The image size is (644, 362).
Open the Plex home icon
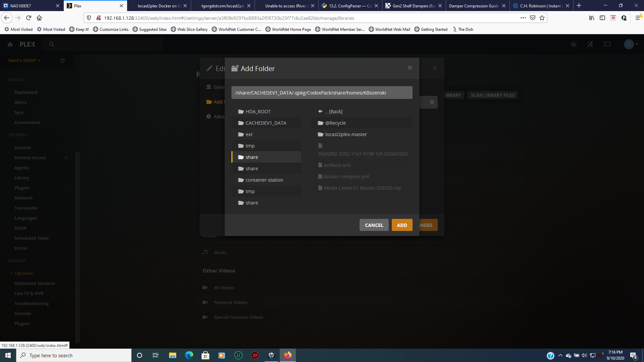click(x=10, y=44)
